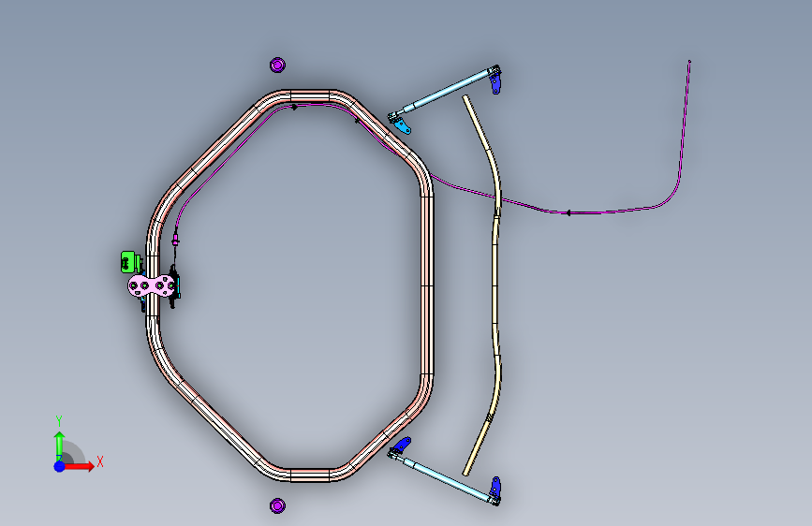This screenshot has width=812, height=526.
Task: Select the magenta cable end fitting near latch
Action: click(x=175, y=240)
